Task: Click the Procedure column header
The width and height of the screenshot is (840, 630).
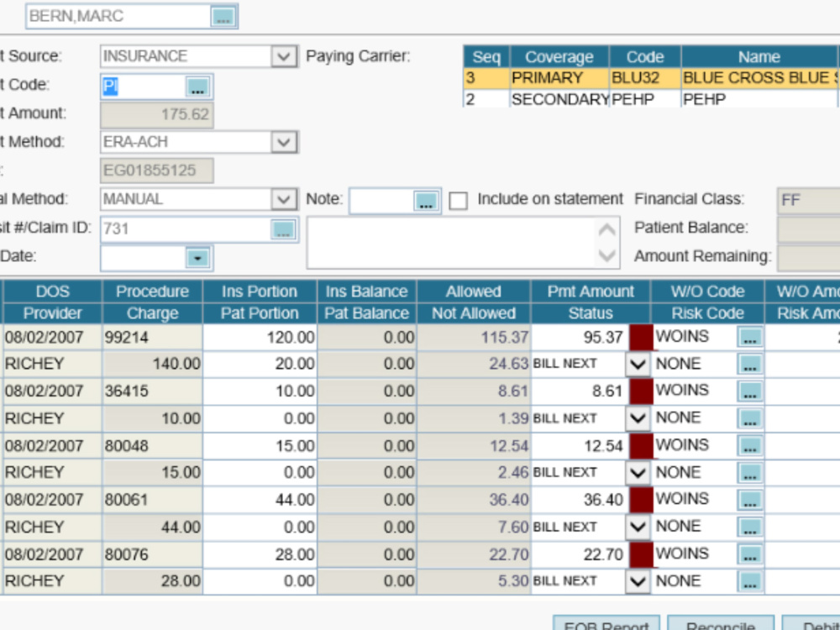Action: click(152, 291)
